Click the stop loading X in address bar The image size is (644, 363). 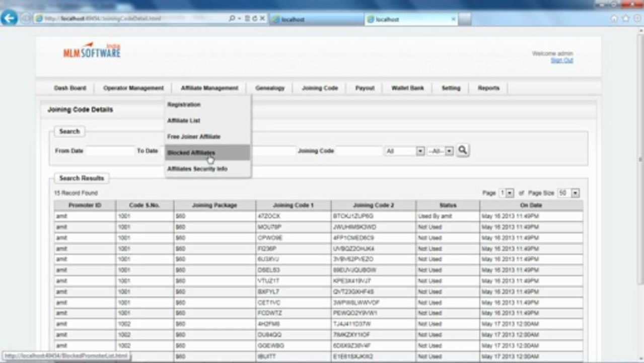click(x=262, y=19)
